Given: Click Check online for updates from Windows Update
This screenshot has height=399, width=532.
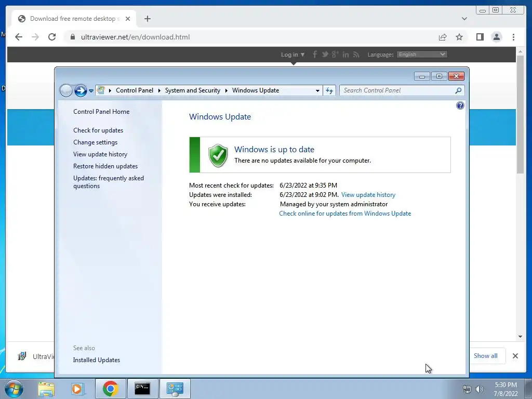Looking at the screenshot, I should click(345, 214).
